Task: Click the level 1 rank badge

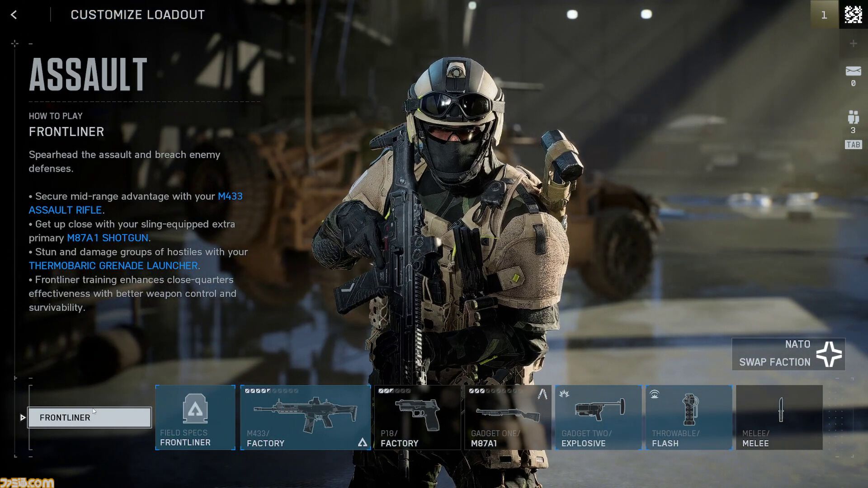Action: point(824,14)
